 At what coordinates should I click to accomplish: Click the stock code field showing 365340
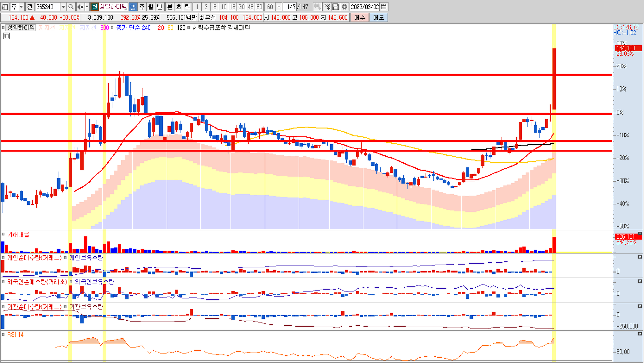pyautogui.click(x=48, y=7)
